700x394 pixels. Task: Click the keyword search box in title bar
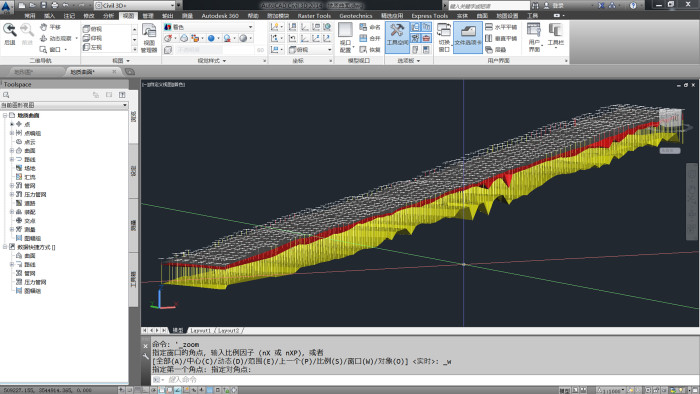pos(489,6)
